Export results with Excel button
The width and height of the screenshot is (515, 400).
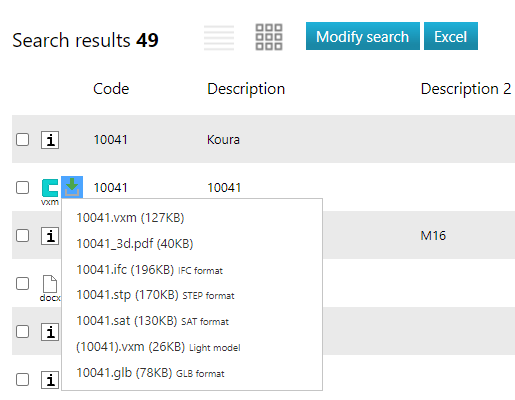[x=451, y=36]
